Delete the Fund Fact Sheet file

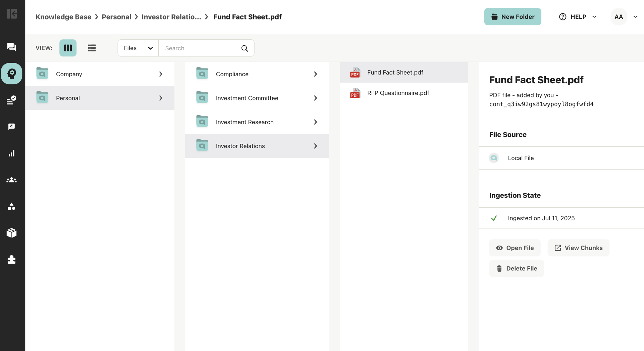click(517, 268)
